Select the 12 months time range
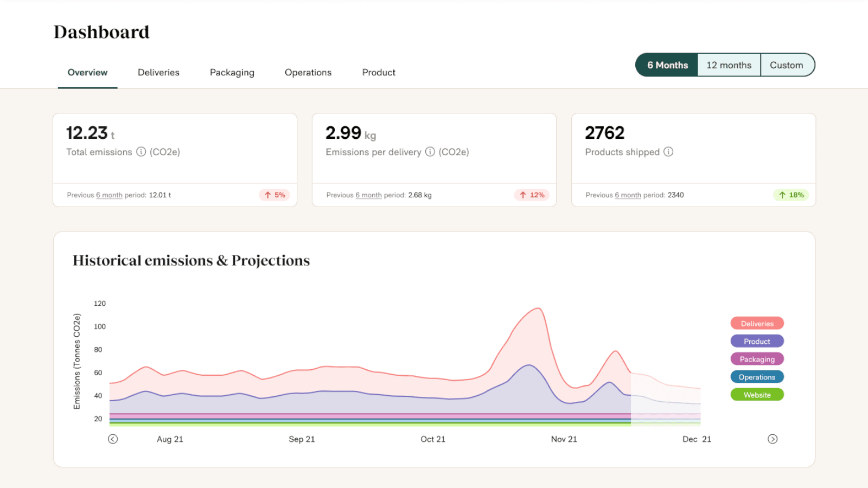The height and width of the screenshot is (488, 868). pyautogui.click(x=729, y=65)
